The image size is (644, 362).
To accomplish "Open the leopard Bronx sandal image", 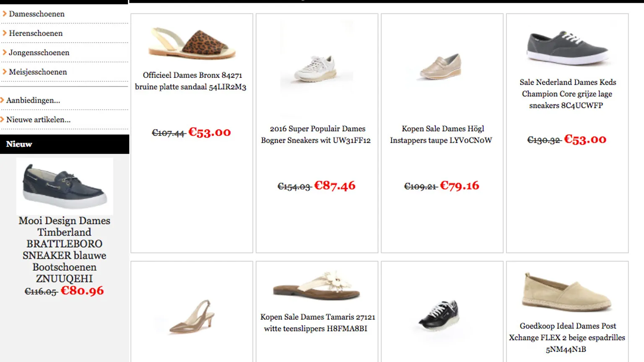I will point(192,44).
